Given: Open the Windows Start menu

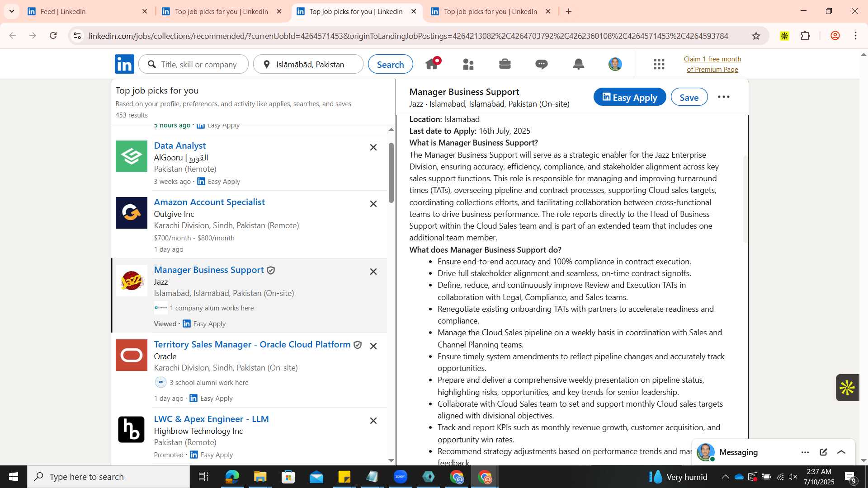Looking at the screenshot, I should click(x=13, y=477).
